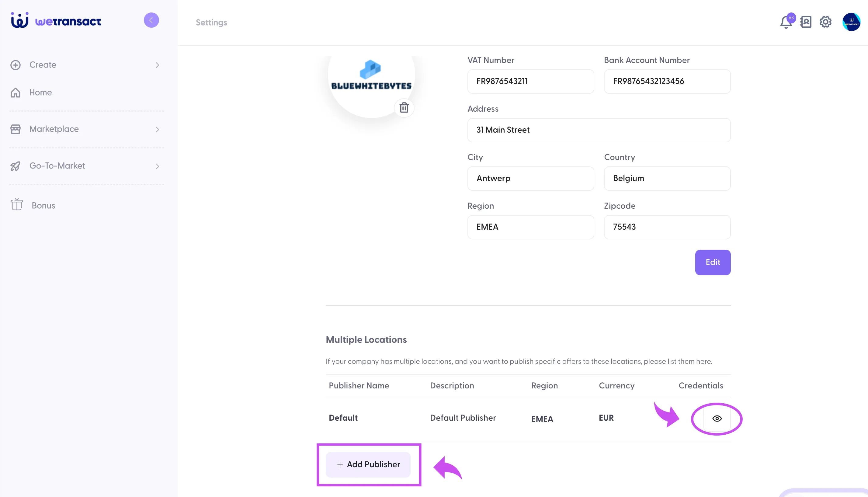Image resolution: width=868 pixels, height=497 pixels.
Task: Click the Settings page title
Action: 211,23
